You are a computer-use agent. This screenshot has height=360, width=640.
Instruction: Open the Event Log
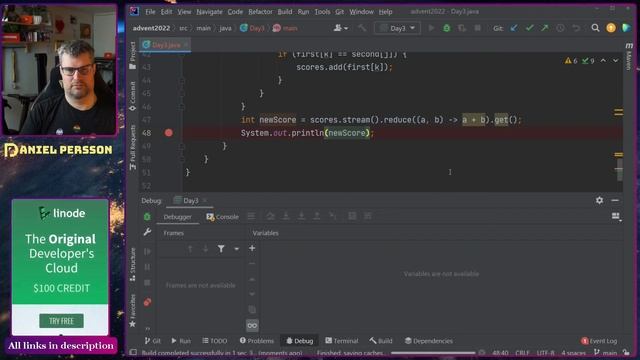pos(599,341)
